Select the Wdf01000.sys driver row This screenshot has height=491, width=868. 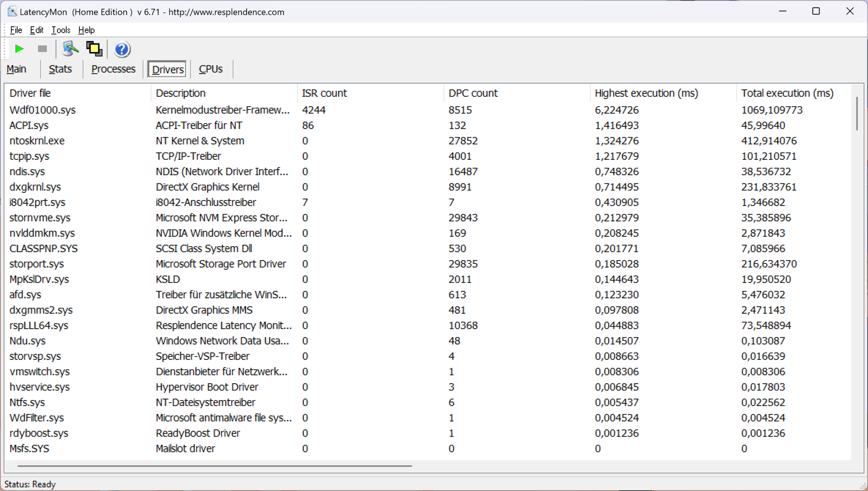[42, 110]
